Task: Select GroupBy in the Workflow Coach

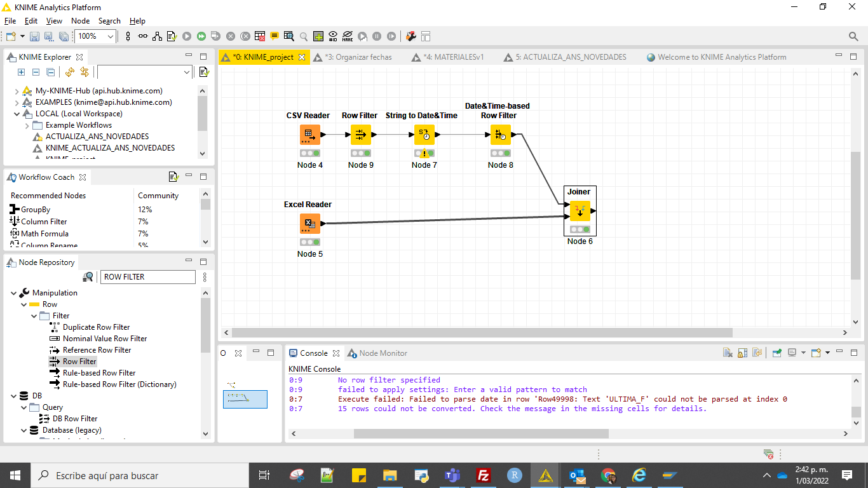Action: click(x=36, y=210)
